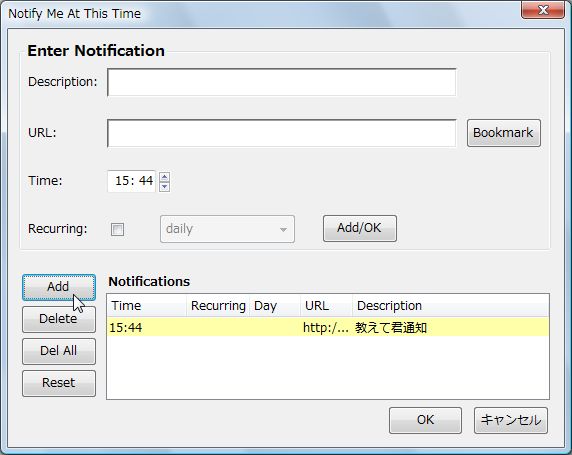
Task: Click into the Time field showing 15:44
Action: (x=132, y=181)
